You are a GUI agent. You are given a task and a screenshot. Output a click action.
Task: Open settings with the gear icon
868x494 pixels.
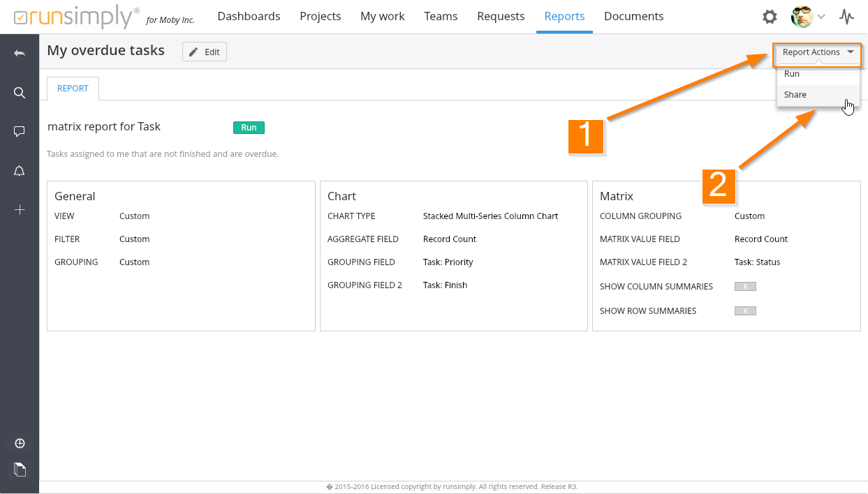click(x=770, y=17)
